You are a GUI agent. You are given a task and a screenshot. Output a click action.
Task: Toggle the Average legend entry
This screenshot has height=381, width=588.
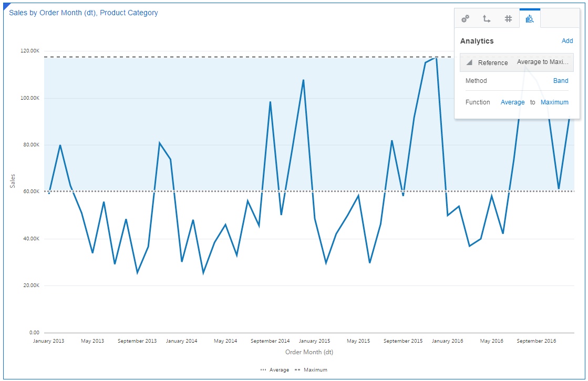(278, 369)
